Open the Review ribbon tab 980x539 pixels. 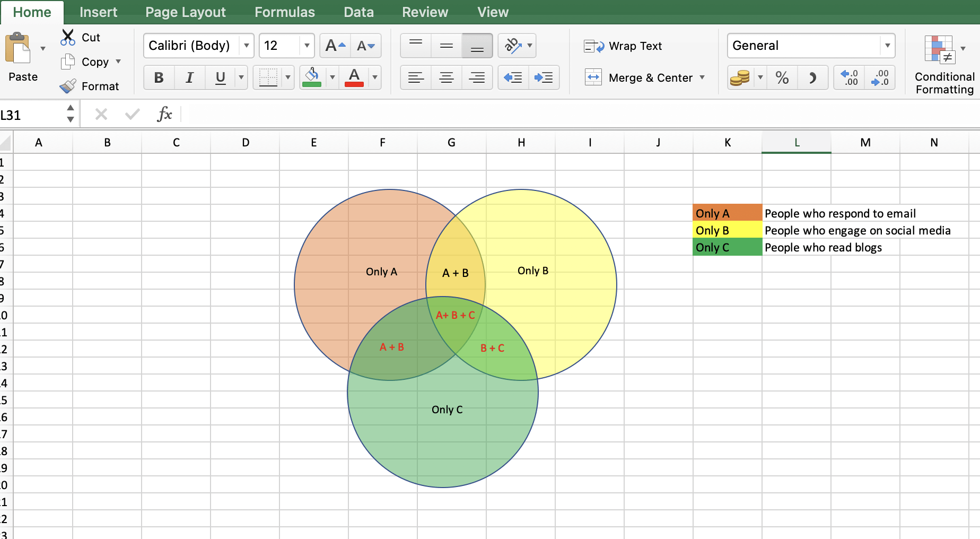(424, 12)
